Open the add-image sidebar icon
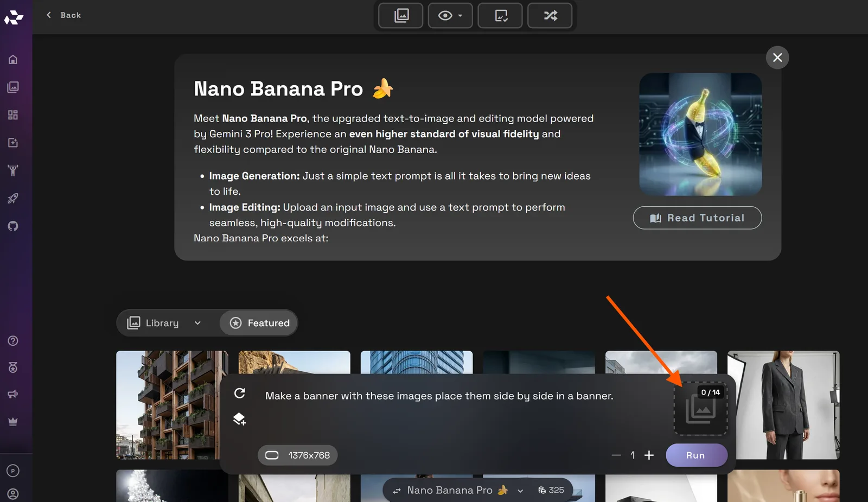This screenshot has height=502, width=868. pyautogui.click(x=13, y=143)
